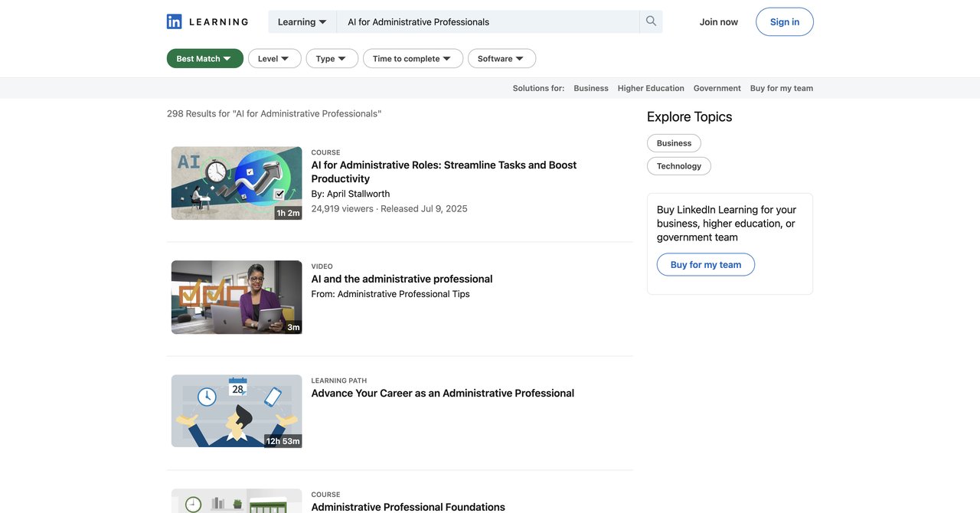Click By: April Stallworth text
Image resolution: width=980 pixels, height=513 pixels.
point(351,194)
